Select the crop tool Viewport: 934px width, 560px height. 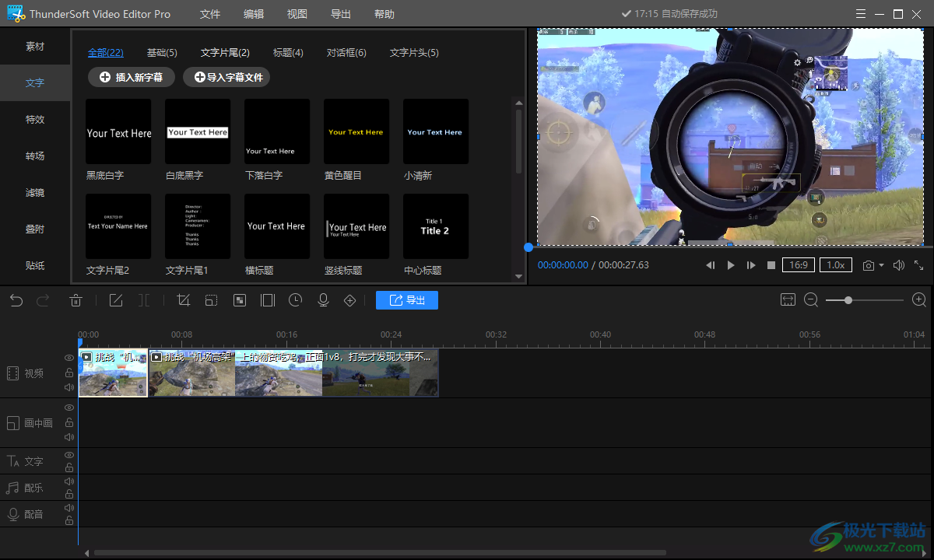[x=184, y=300]
